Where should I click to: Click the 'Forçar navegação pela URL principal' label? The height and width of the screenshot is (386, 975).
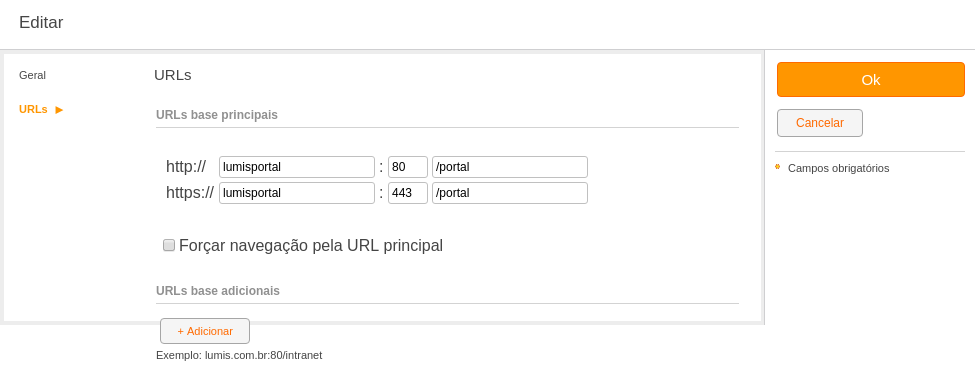click(311, 246)
